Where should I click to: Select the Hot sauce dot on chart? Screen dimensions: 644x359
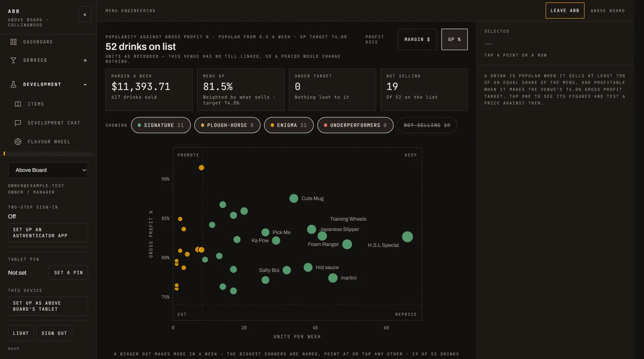308,267
